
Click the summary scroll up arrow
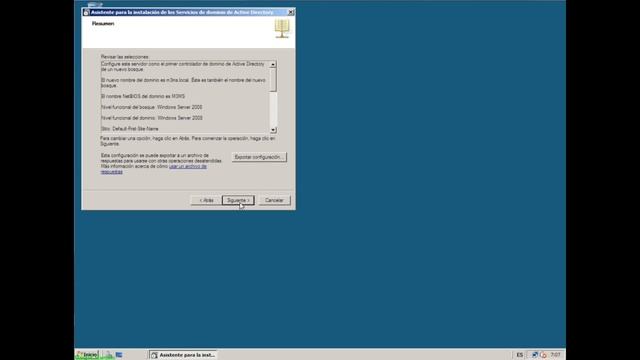tap(273, 64)
